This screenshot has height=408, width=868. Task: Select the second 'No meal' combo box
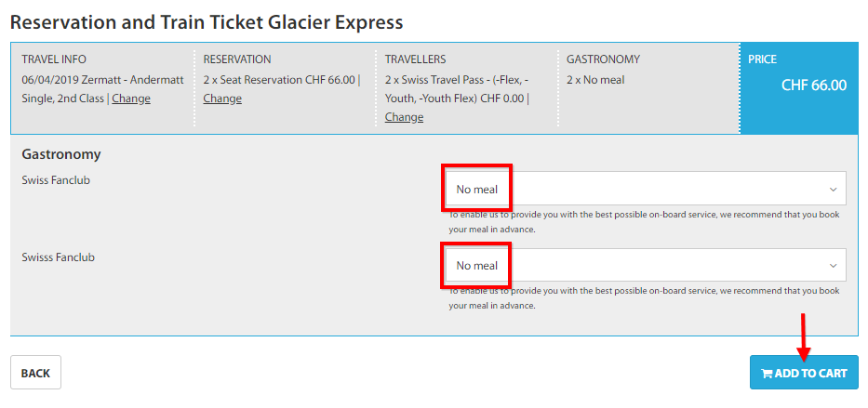coord(648,265)
